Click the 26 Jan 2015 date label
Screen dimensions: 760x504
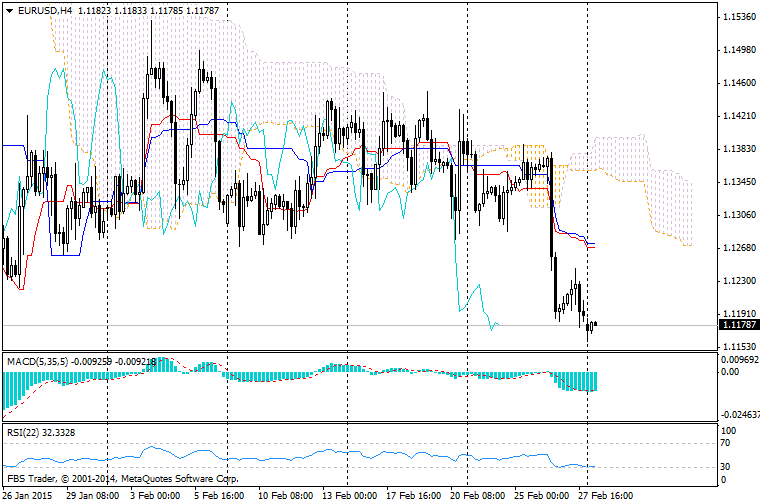coord(27,496)
